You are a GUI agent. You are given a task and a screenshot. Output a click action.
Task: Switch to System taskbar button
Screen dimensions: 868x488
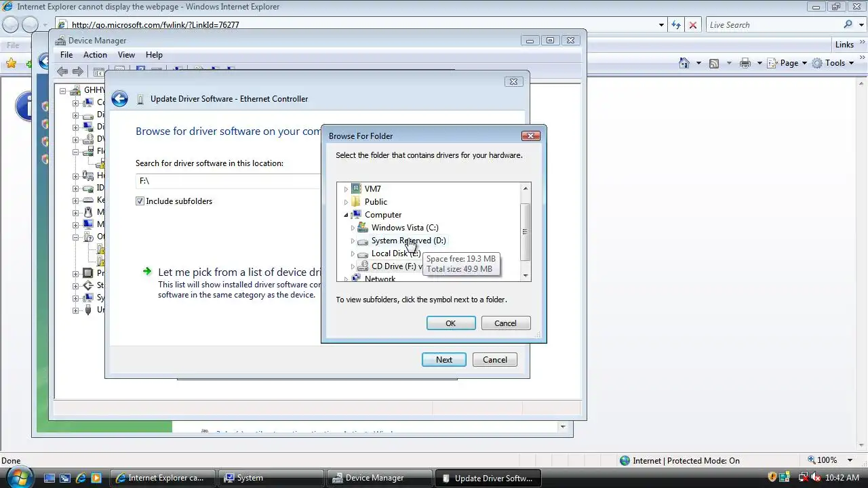coord(271,478)
